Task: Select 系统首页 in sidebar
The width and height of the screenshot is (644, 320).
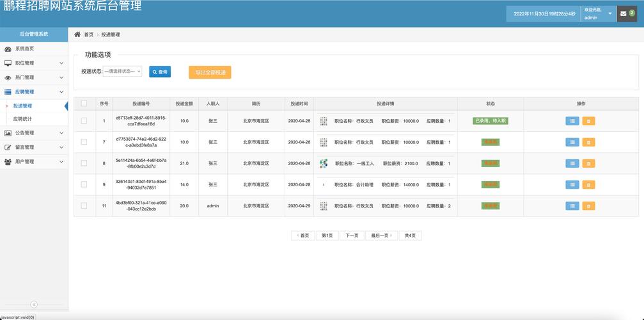Action: click(x=24, y=49)
